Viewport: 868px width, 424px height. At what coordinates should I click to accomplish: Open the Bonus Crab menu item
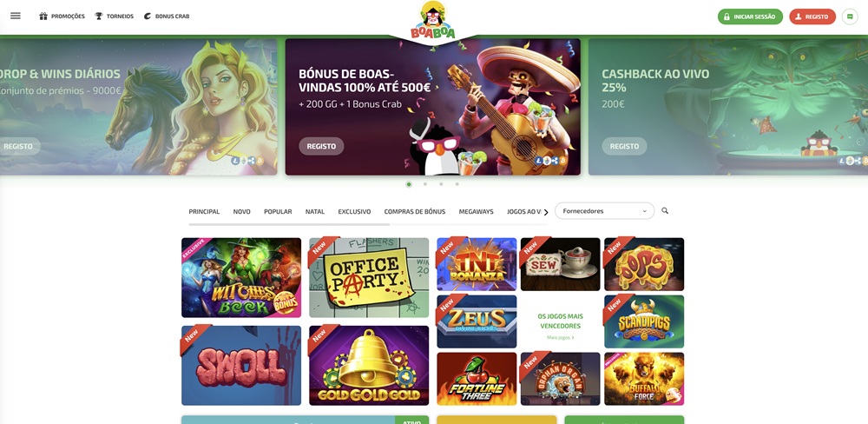[x=167, y=16]
